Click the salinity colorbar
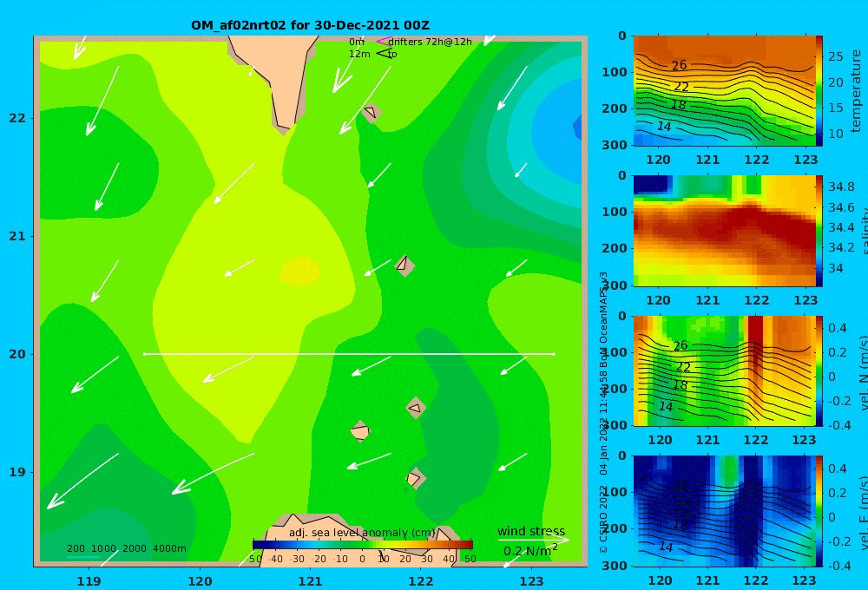 (819, 231)
